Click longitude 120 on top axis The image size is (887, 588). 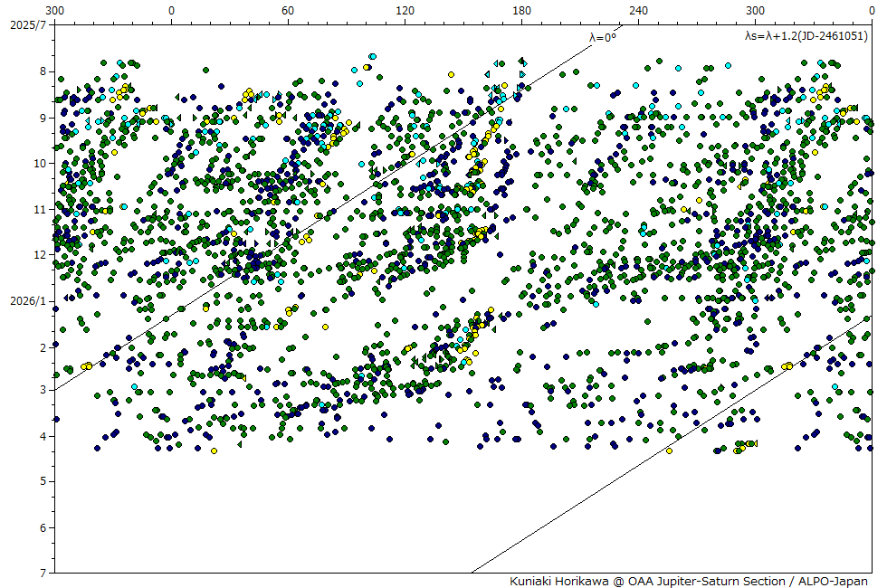(405, 10)
